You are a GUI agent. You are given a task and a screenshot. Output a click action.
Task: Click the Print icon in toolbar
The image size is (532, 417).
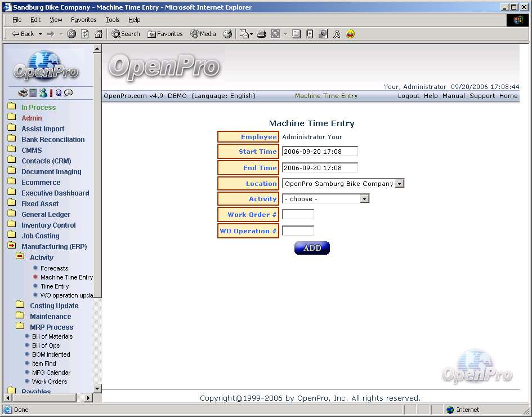pyautogui.click(x=262, y=34)
